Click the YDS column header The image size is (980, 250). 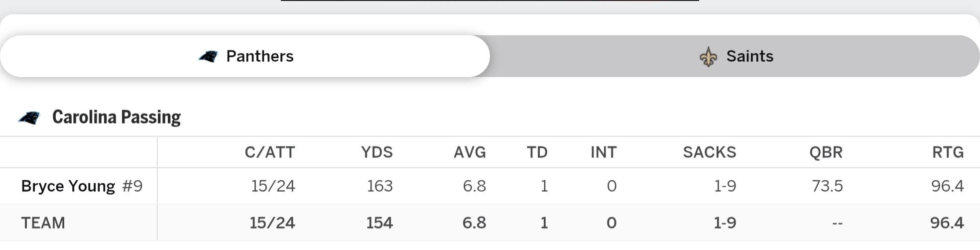(x=376, y=152)
